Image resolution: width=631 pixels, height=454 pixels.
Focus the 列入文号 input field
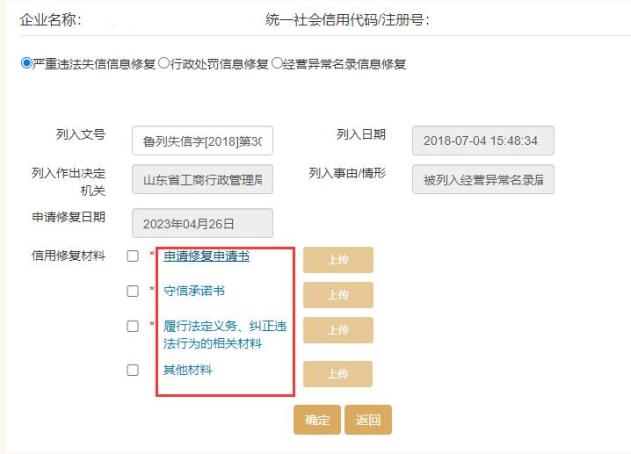click(x=202, y=140)
